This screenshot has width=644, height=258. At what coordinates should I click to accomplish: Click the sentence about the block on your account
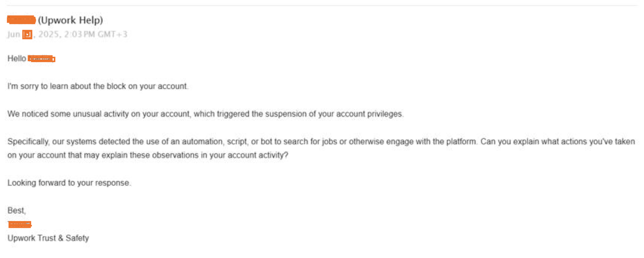coord(98,86)
